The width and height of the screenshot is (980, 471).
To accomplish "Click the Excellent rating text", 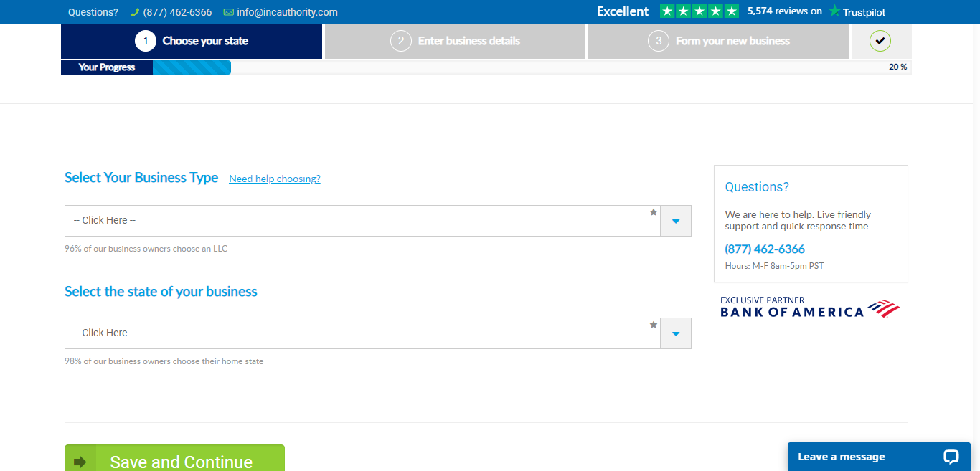I will pos(623,11).
